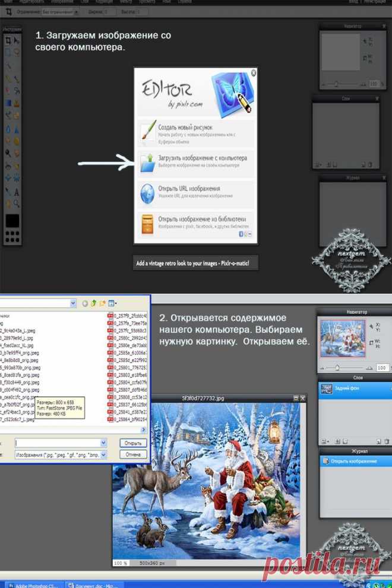Select the Move tool in upper toolbox

pyautogui.click(x=17, y=40)
